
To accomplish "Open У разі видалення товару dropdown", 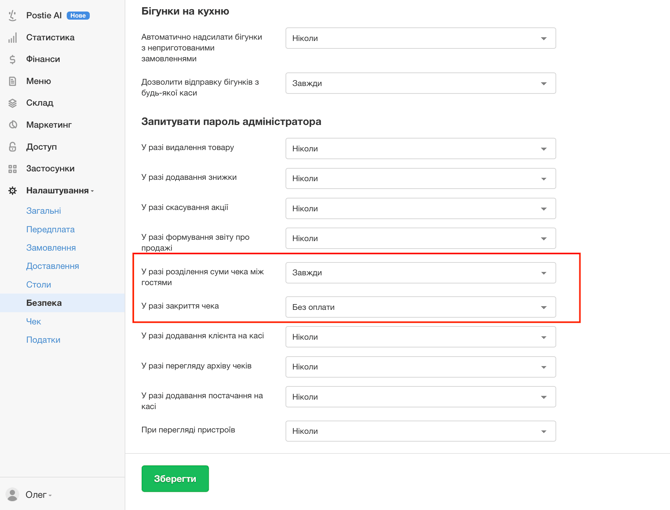I will 420,149.
